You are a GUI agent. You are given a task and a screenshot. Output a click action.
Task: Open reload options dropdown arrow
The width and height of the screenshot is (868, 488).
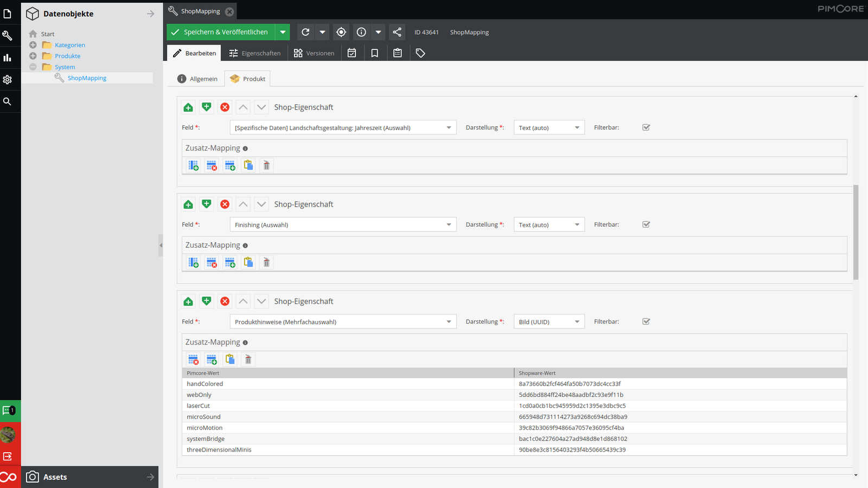point(322,32)
